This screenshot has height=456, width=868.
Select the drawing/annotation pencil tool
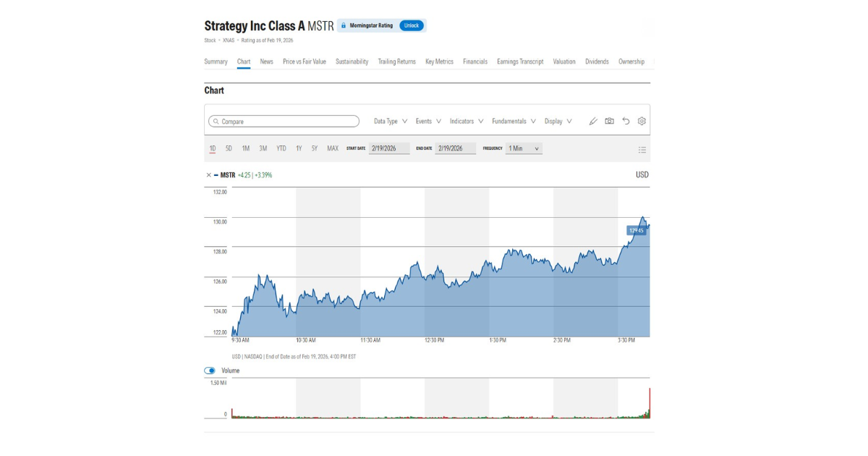tap(593, 121)
